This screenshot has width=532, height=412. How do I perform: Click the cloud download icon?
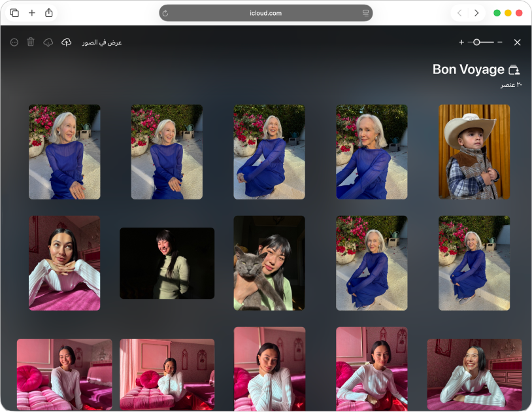[x=48, y=43]
